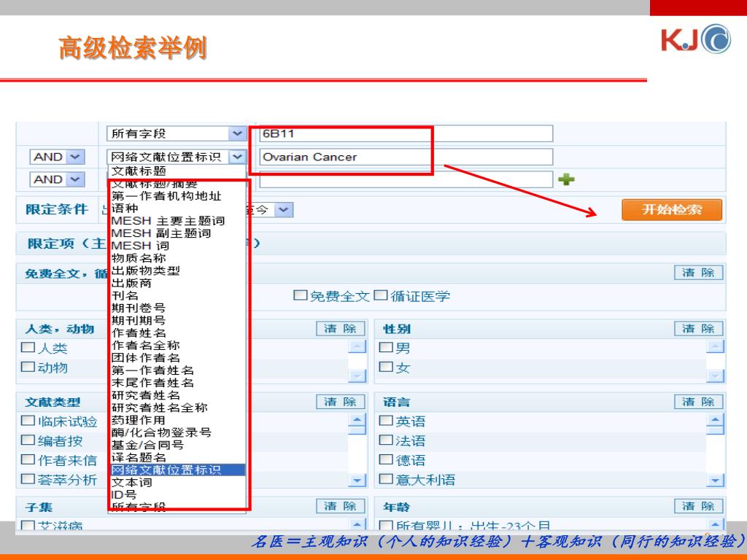Screen dimensions: 747x560
Task: Choose 期刊期号 option
Action: tap(139, 320)
